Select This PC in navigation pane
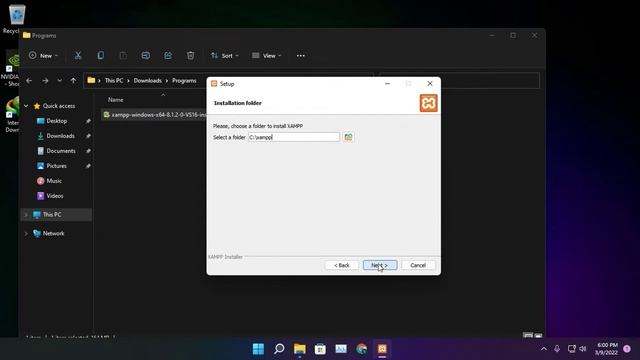This screenshot has width=640, height=360. coord(52,214)
